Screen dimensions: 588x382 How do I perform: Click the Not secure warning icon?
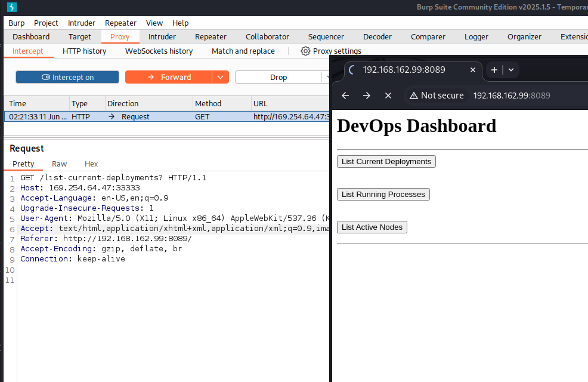(414, 95)
